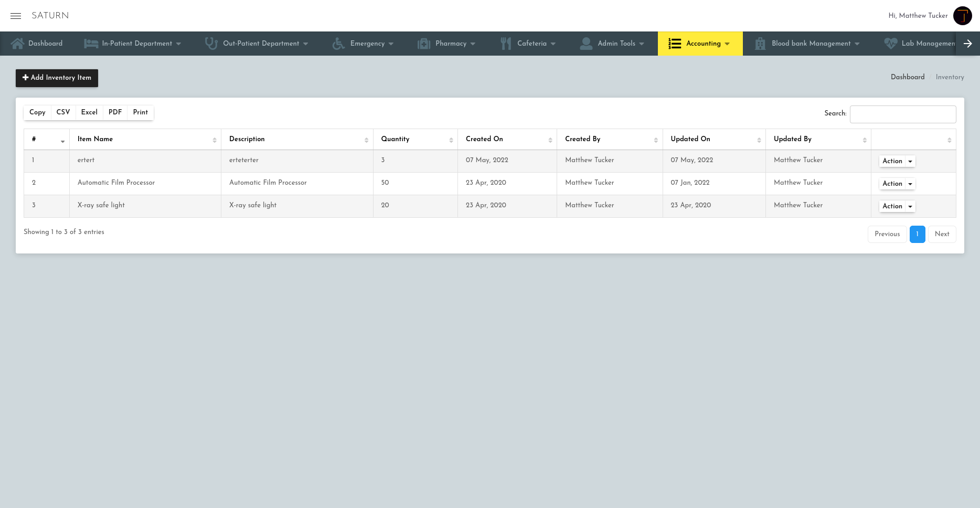Expand the Accounting menu chevron
Screen dimensions: 980x508
(727, 44)
